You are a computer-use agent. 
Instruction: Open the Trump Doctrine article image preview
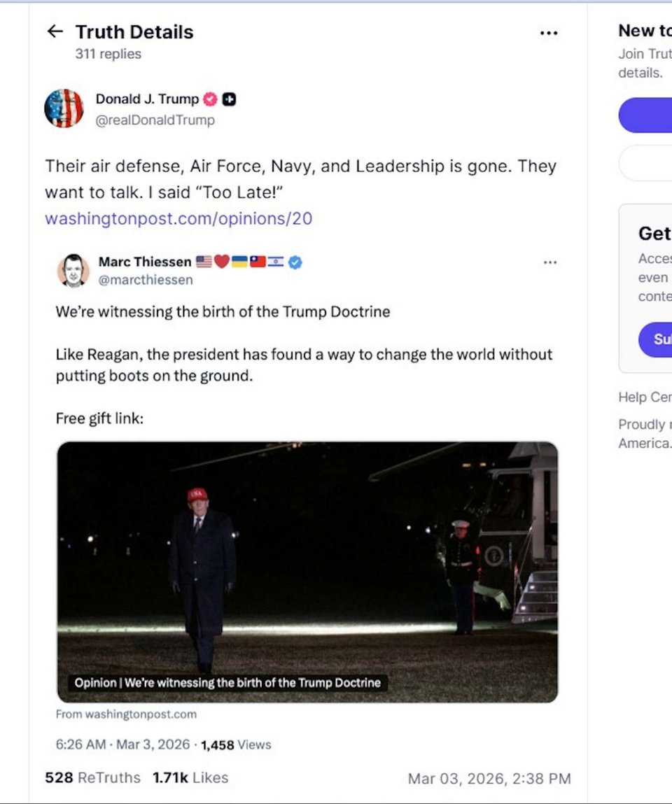[x=307, y=572]
